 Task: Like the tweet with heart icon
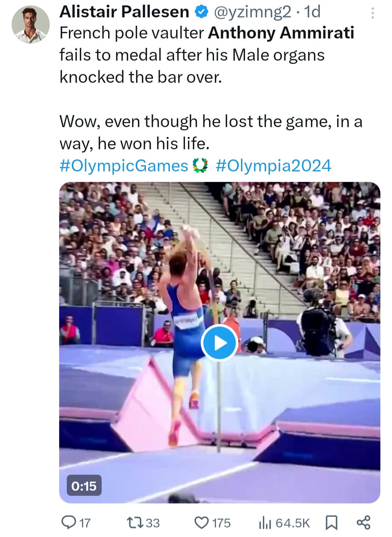pos(201,522)
